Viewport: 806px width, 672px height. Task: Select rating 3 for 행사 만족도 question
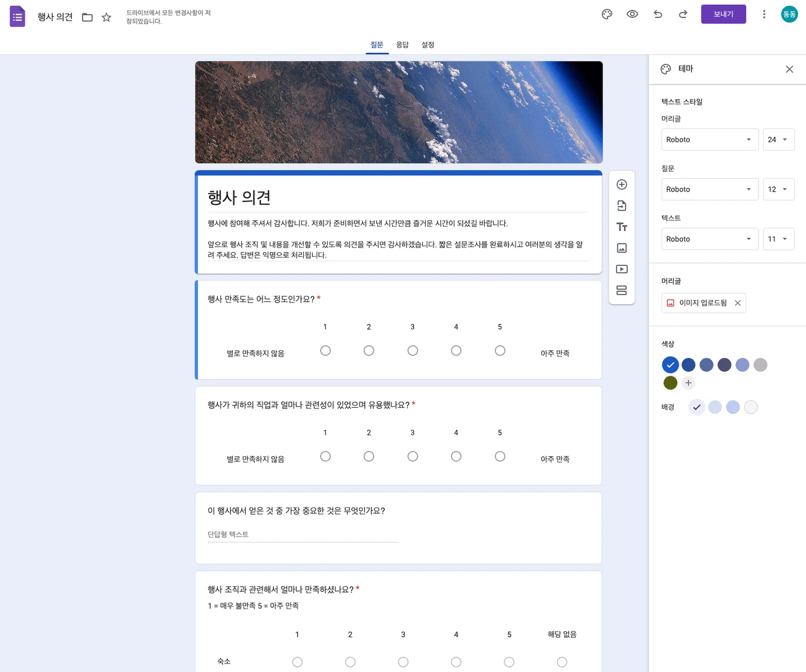pyautogui.click(x=413, y=350)
